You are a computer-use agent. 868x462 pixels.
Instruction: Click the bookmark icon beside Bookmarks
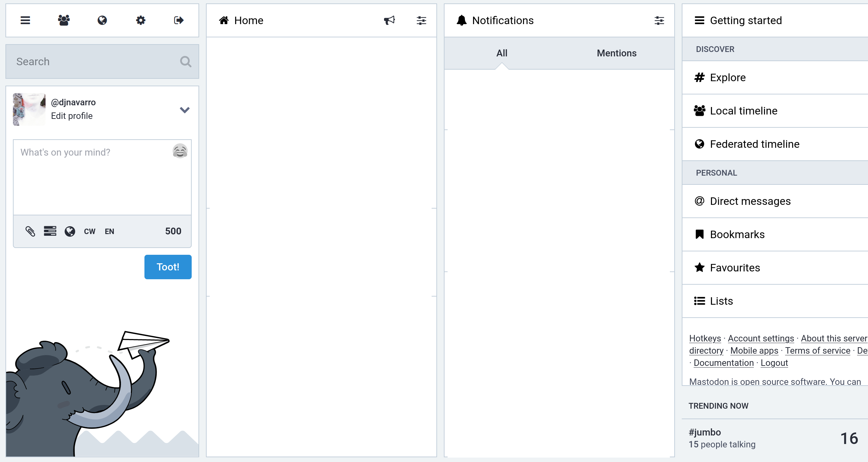pos(699,234)
